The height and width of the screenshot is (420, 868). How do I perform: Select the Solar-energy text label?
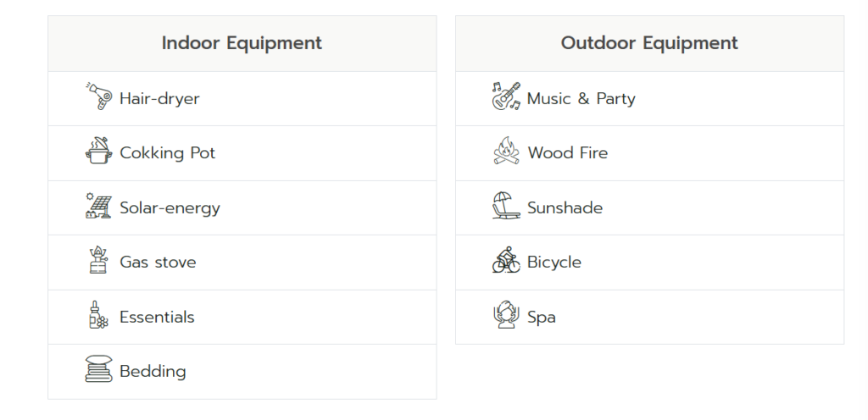click(x=170, y=207)
